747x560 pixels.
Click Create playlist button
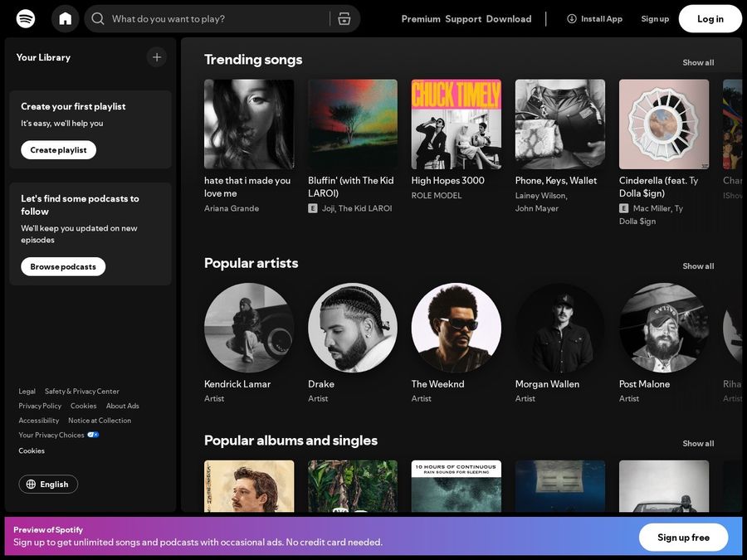pyautogui.click(x=59, y=150)
